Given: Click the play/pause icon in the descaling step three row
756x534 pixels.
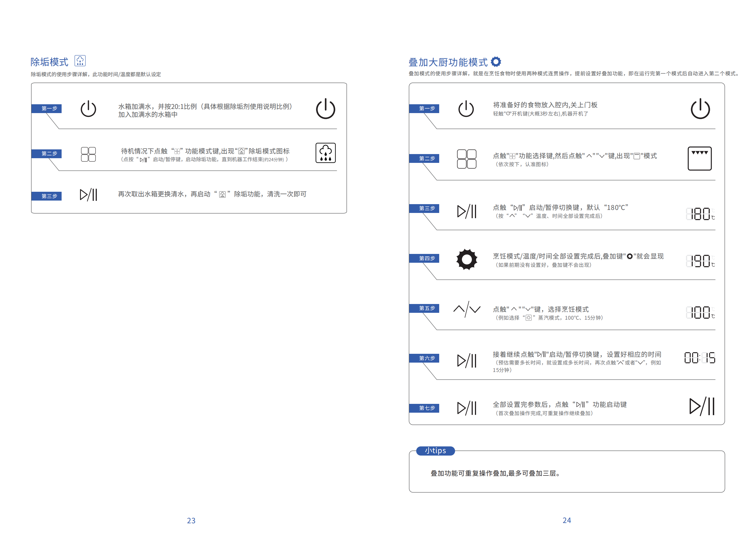Looking at the screenshot, I should (88, 195).
